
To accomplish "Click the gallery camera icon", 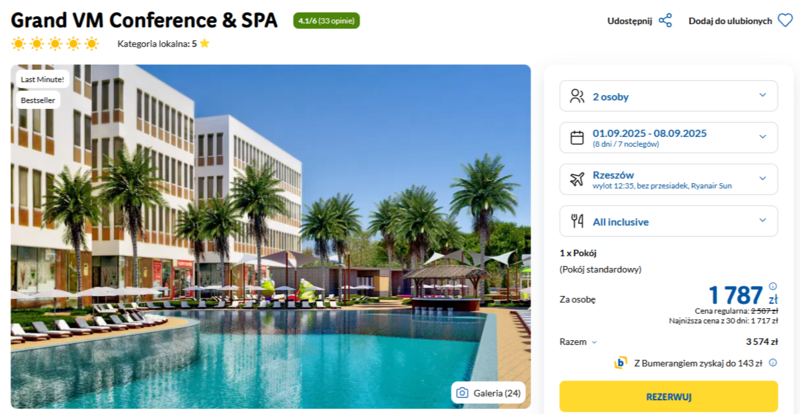I will click(x=462, y=393).
